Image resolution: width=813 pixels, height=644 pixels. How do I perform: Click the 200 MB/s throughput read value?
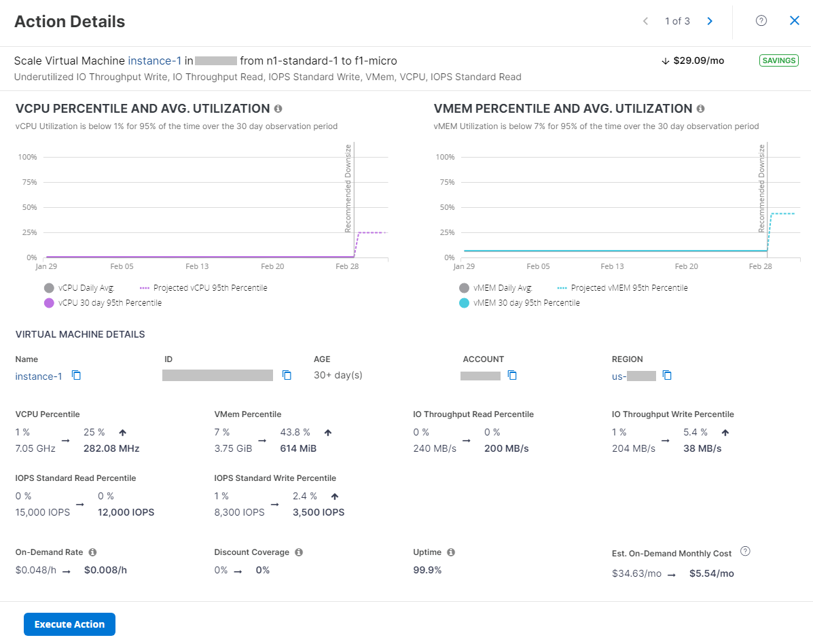point(507,448)
